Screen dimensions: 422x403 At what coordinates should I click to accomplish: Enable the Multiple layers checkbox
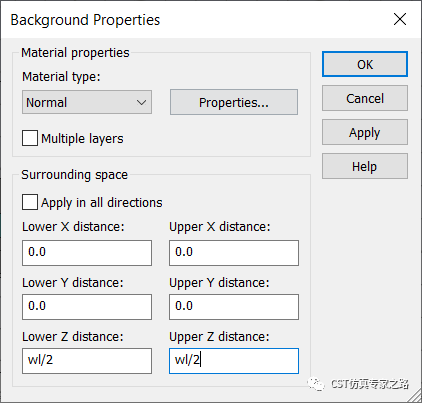[x=30, y=138]
